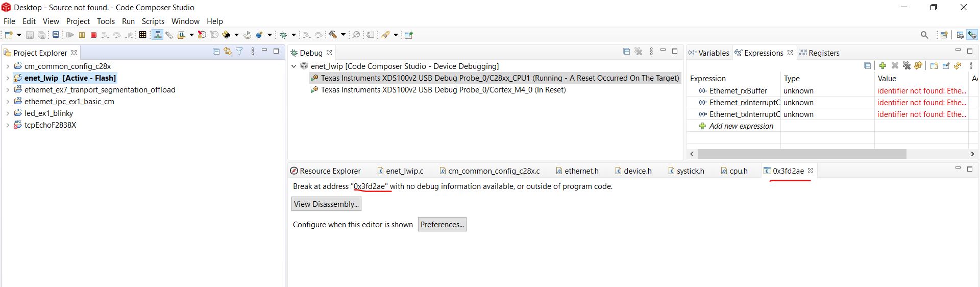Click the View Disassembly button
Screen dimensions: 980x287
326,204
